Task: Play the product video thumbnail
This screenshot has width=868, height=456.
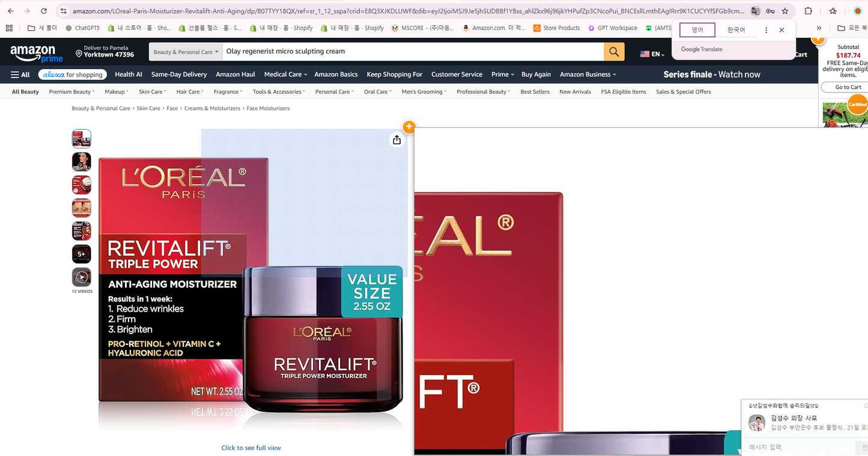Action: pos(82,277)
